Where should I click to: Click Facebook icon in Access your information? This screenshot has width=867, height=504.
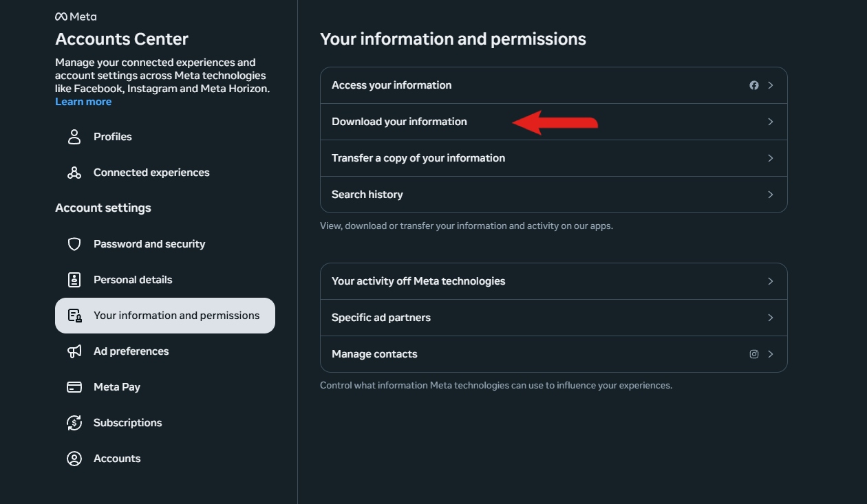point(754,85)
